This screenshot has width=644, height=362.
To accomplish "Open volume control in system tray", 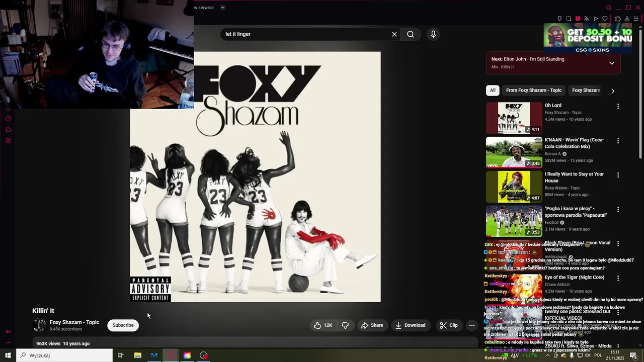I will tap(588, 355).
